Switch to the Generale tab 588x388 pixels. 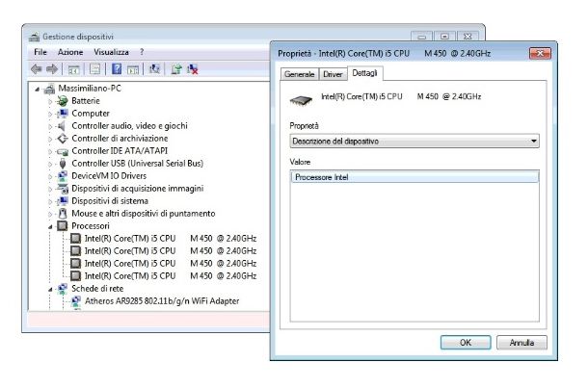coord(299,74)
